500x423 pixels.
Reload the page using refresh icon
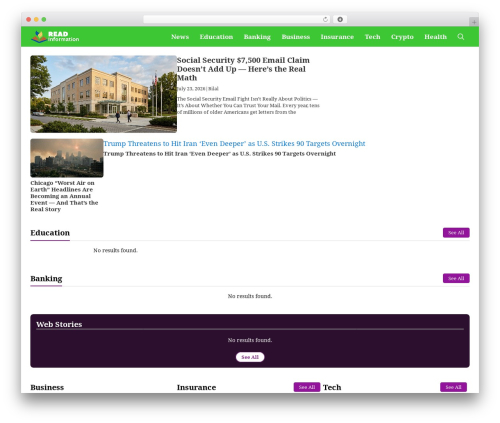coord(325,19)
